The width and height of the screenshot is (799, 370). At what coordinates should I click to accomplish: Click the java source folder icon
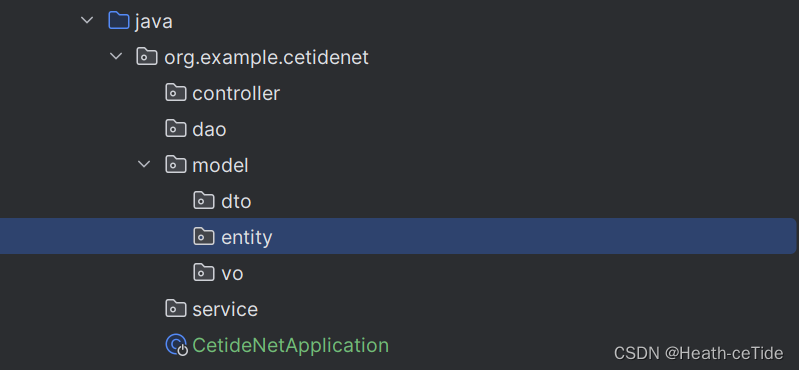point(118,21)
